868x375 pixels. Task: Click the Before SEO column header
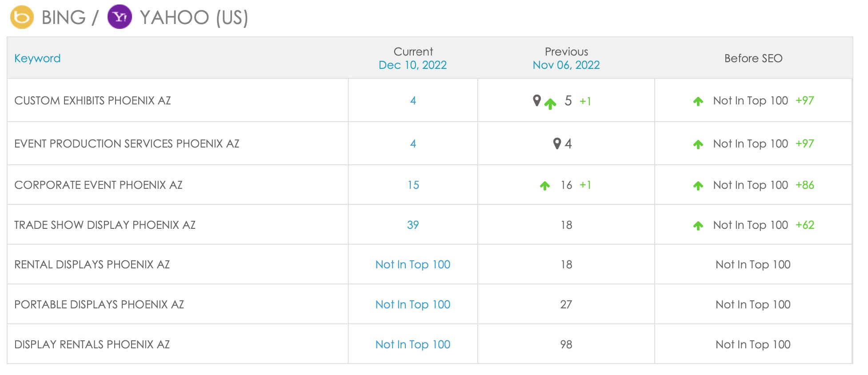coord(753,58)
